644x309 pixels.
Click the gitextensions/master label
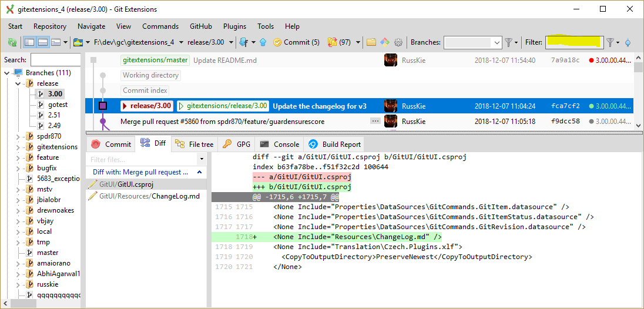click(155, 61)
